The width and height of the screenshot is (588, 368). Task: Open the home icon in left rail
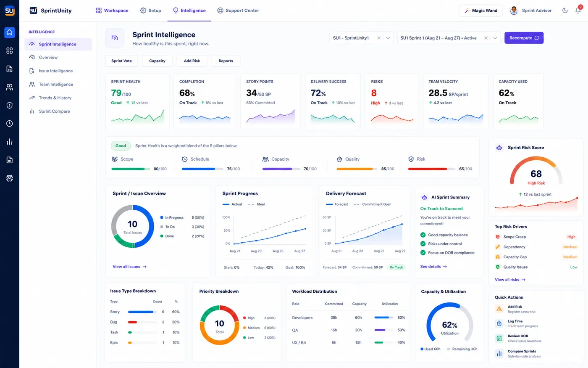(x=9, y=32)
